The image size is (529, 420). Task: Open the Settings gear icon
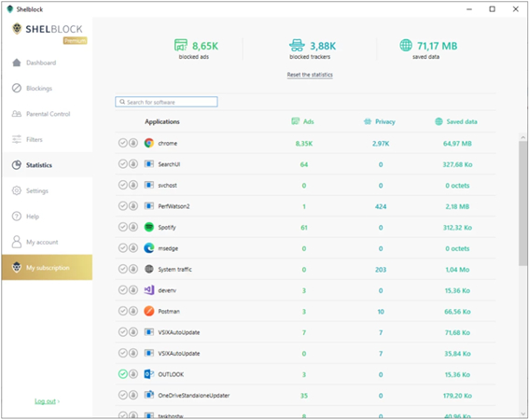(x=17, y=190)
